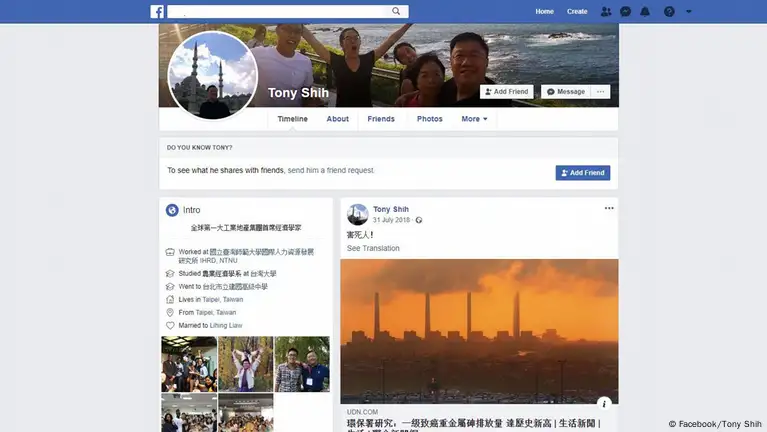Image resolution: width=767 pixels, height=432 pixels.
Task: Expand the More dropdown on profile tabs
Action: click(474, 119)
